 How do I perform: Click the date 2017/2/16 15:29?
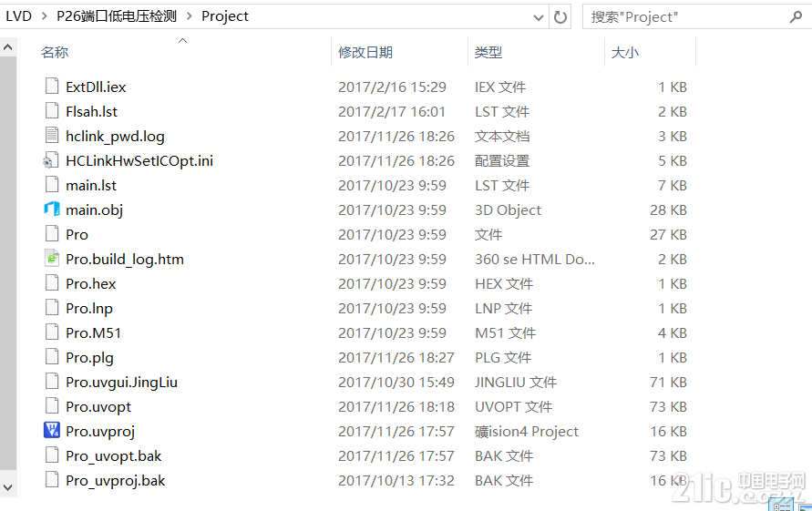pos(392,87)
